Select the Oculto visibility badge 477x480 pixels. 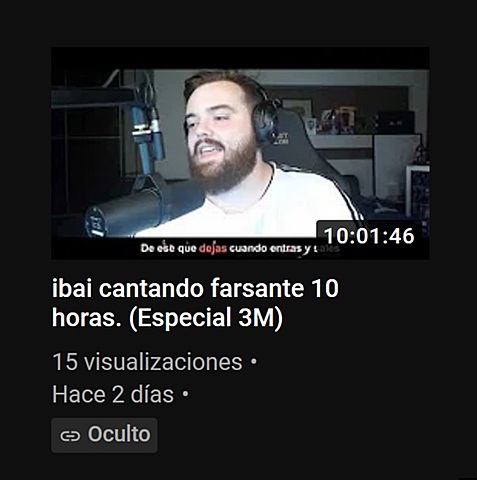pyautogui.click(x=104, y=435)
